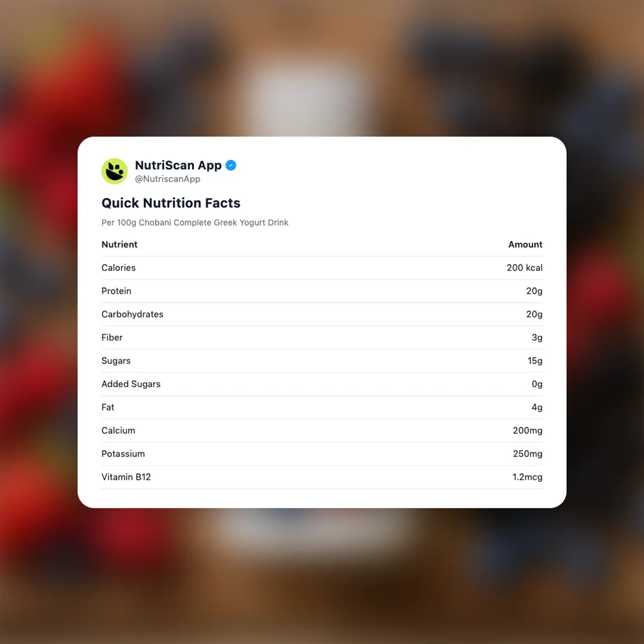The width and height of the screenshot is (644, 644).
Task: Select the Calcium row label
Action: [x=118, y=431]
